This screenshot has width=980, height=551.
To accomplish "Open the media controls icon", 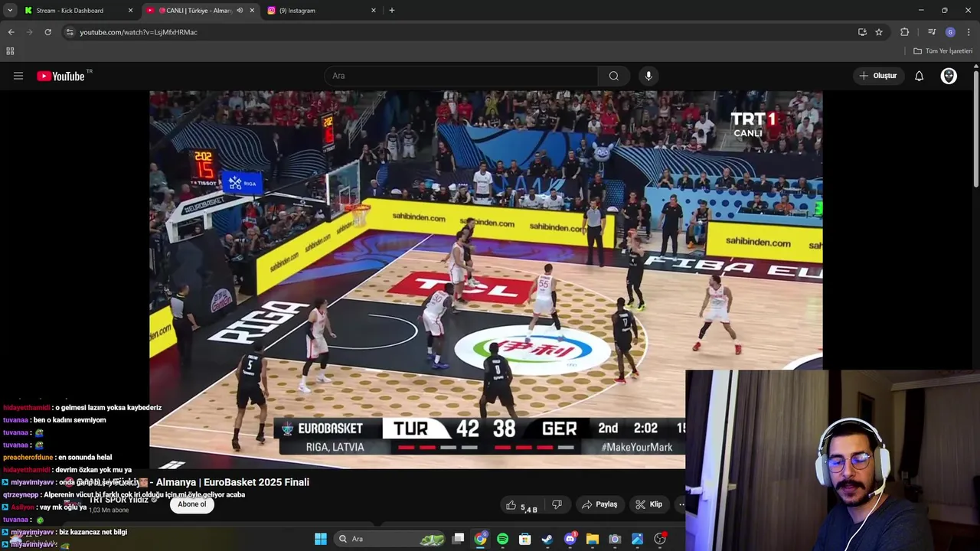I will [x=932, y=32].
